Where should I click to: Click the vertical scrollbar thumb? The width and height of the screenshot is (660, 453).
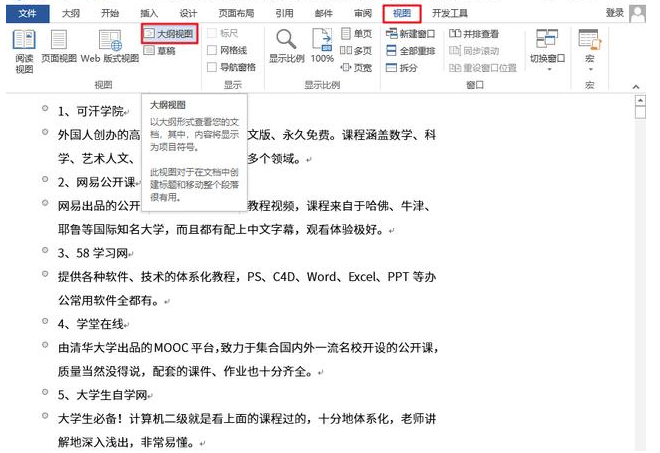coord(640,113)
